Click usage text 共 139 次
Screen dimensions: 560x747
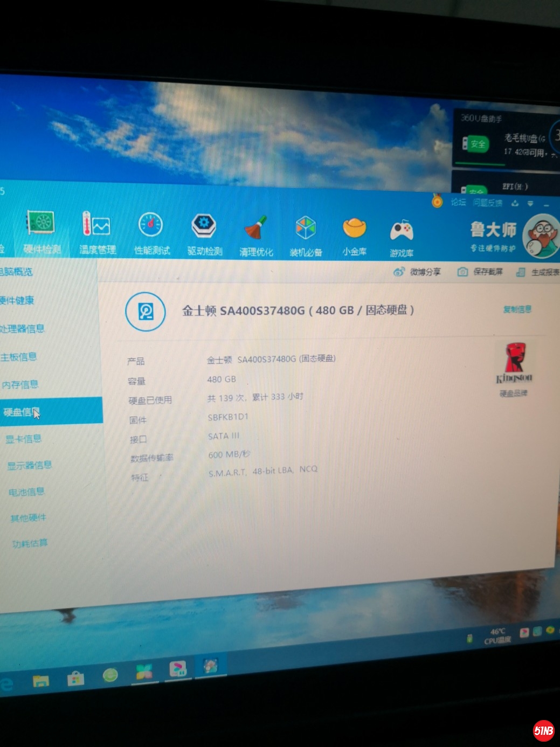point(227,398)
